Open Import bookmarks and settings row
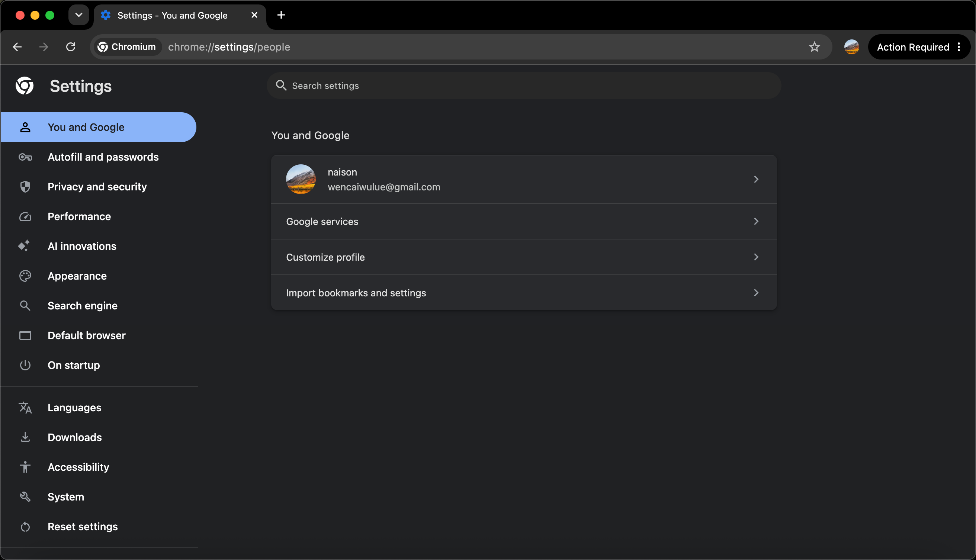The image size is (976, 560). click(524, 293)
